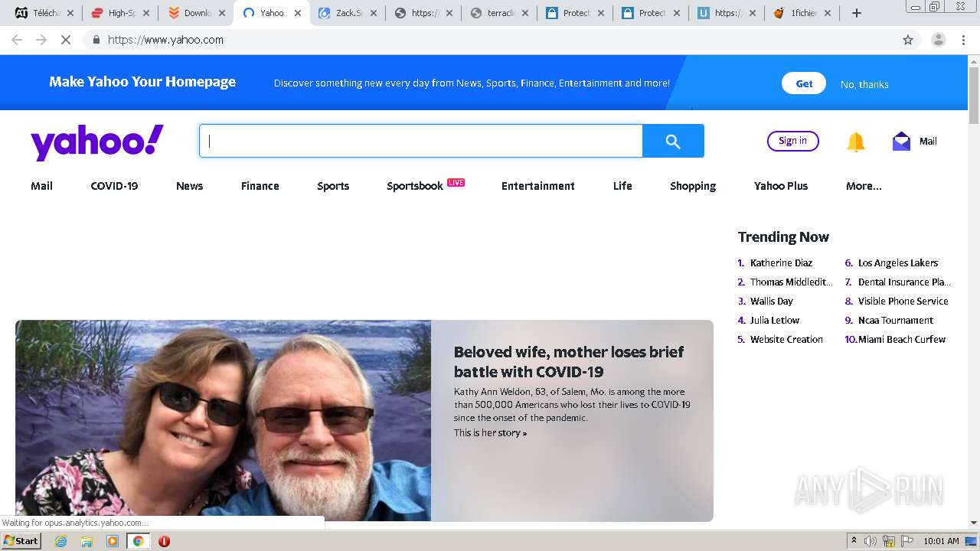980x551 pixels.
Task: Open the media player taskbar icon
Action: click(x=113, y=541)
